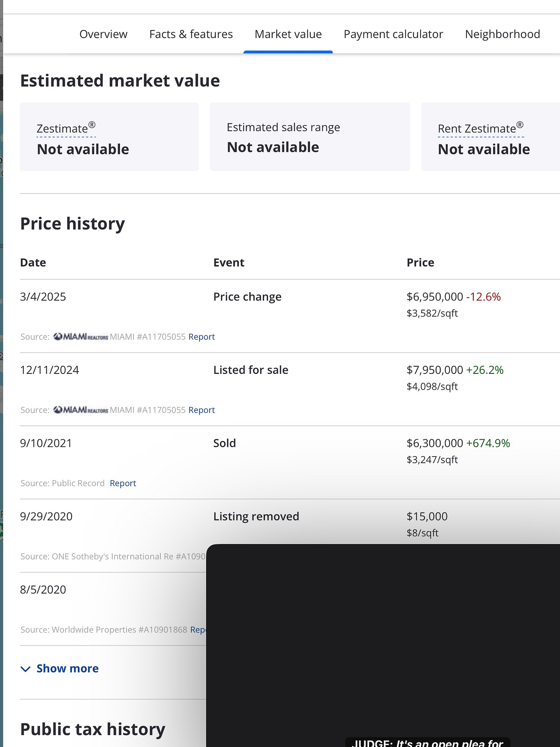This screenshot has height=747, width=560.
Task: Go to the Payment calculator tab
Action: (x=393, y=34)
